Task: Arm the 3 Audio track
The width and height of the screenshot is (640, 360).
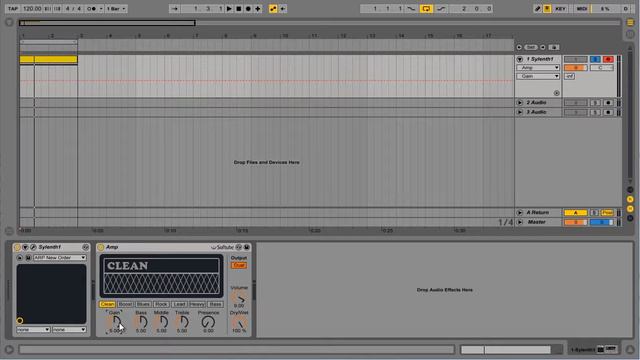Action: click(x=608, y=112)
